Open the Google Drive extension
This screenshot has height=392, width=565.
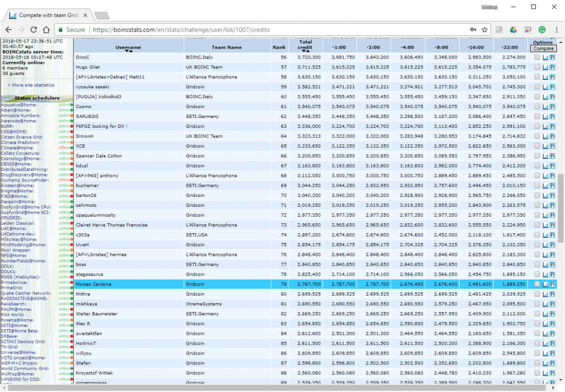tap(513, 30)
